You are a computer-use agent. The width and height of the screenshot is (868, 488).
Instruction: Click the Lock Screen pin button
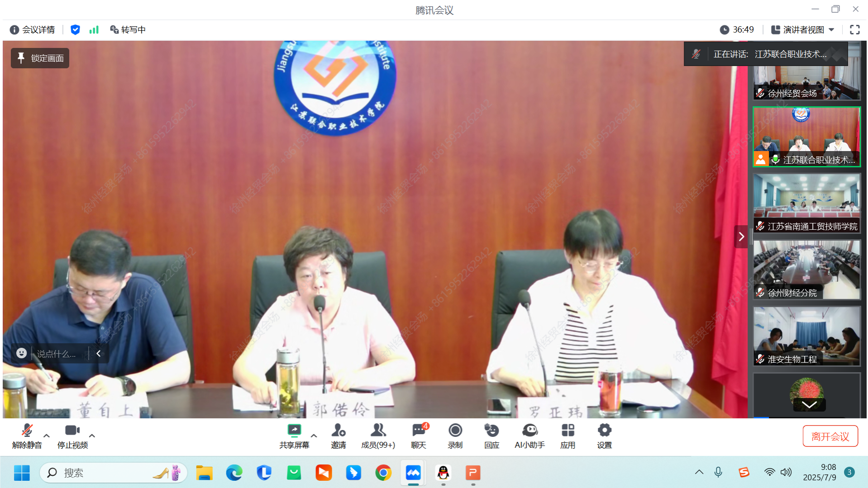[x=40, y=58]
